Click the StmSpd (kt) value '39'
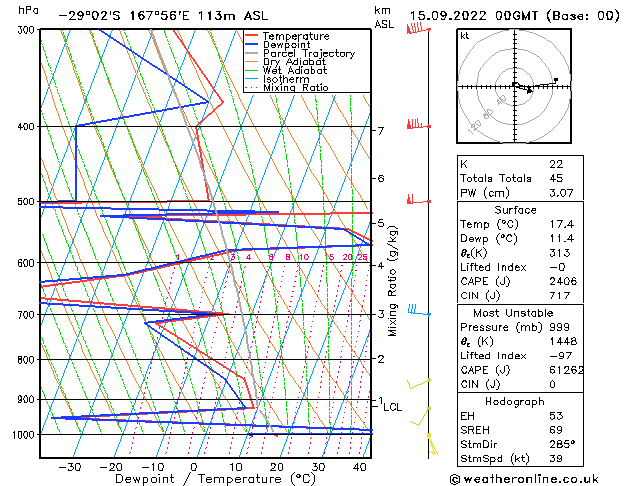The image size is (629, 486). pyautogui.click(x=556, y=459)
